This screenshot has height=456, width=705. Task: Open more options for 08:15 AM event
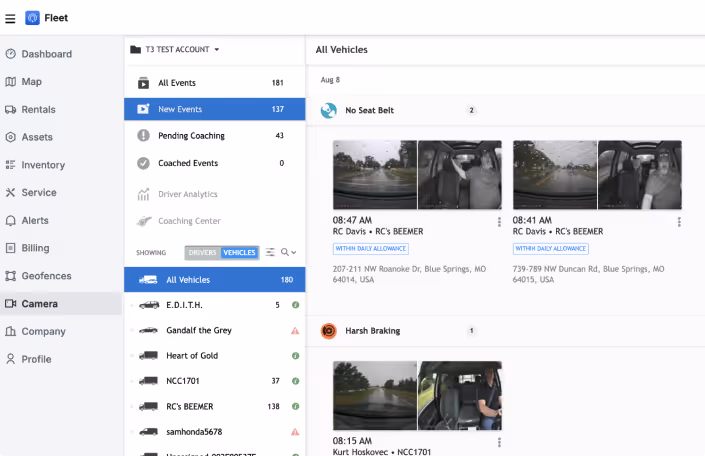499,443
